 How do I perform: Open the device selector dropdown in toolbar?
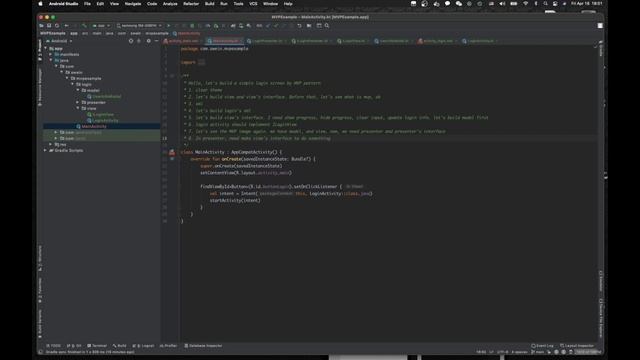click(x=139, y=26)
